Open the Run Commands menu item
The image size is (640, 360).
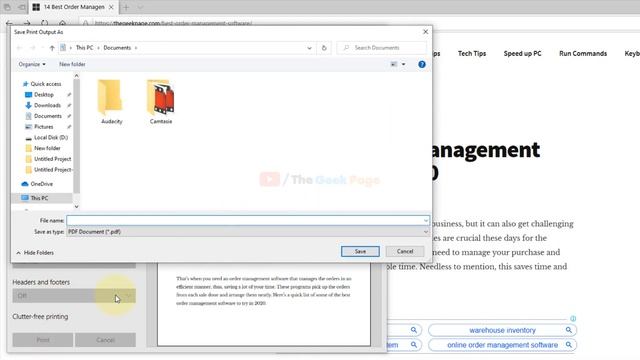583,53
